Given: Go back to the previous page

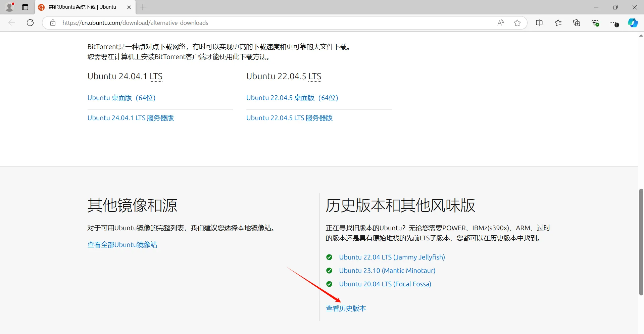Looking at the screenshot, I should pyautogui.click(x=12, y=22).
